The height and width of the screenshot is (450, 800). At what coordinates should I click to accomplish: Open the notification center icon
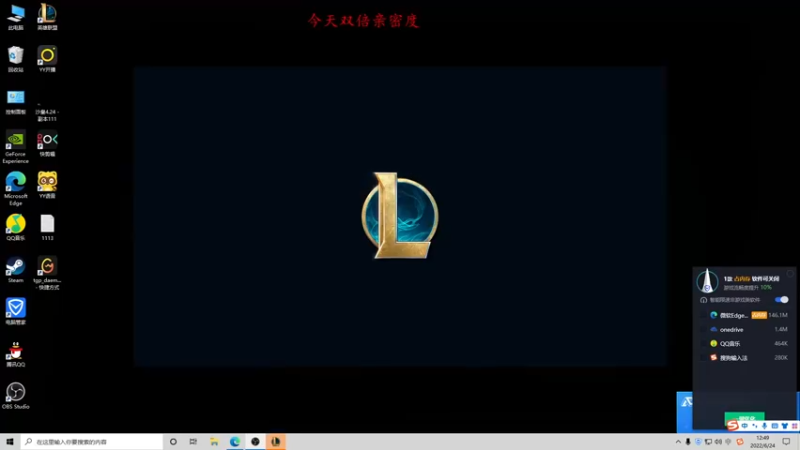(786, 442)
